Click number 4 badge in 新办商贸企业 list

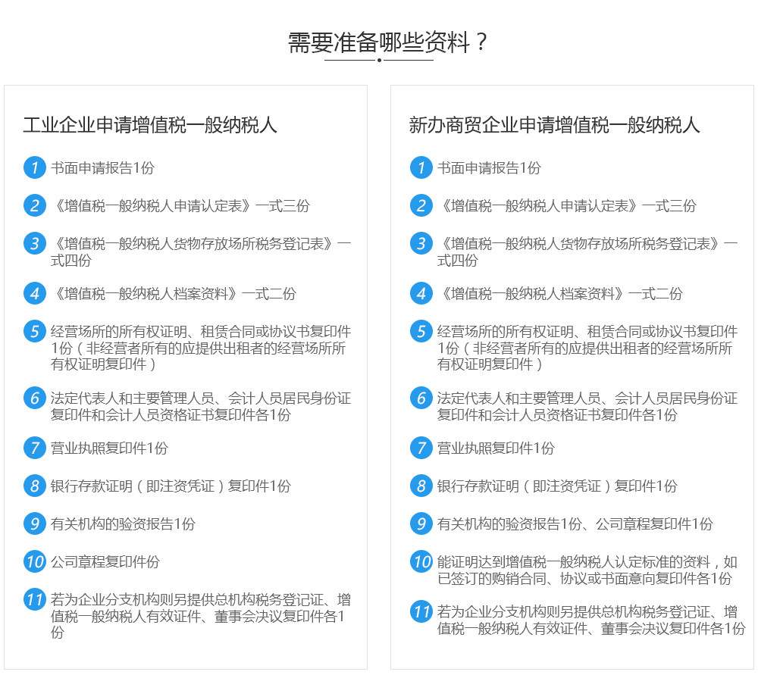pyautogui.click(x=421, y=293)
